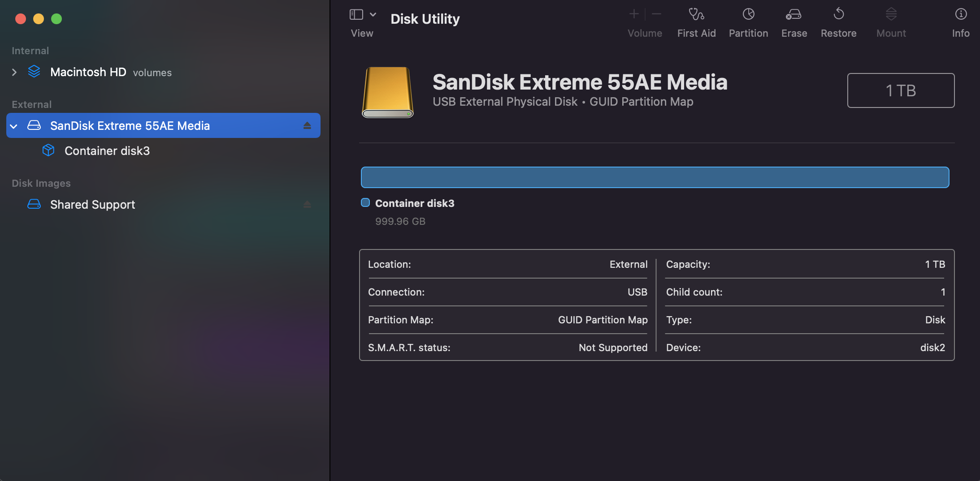This screenshot has width=980, height=481.
Task: Select Container disk3 in the sidebar
Action: point(107,151)
